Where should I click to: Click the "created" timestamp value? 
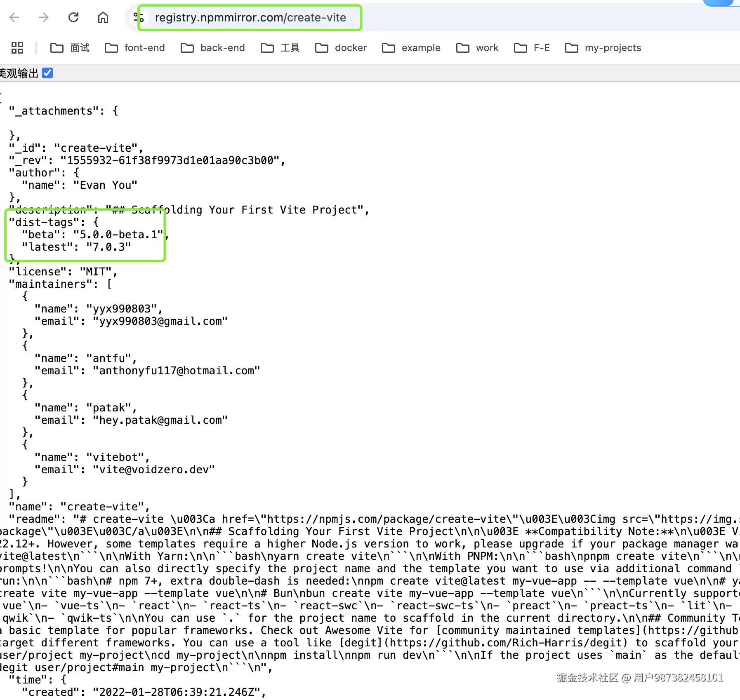pyautogui.click(x=176, y=692)
